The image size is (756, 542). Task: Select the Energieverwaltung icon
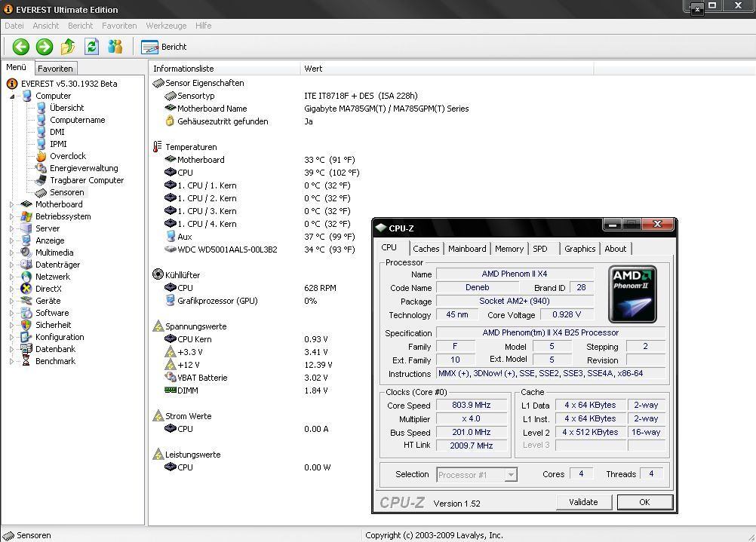[41, 168]
